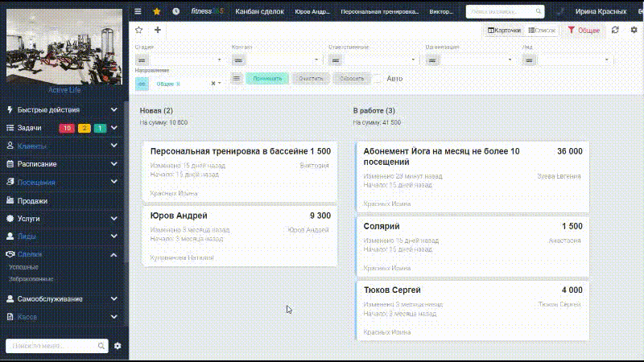Click the Очистить filter button
This screenshot has height=362, width=644.
pyautogui.click(x=311, y=78)
